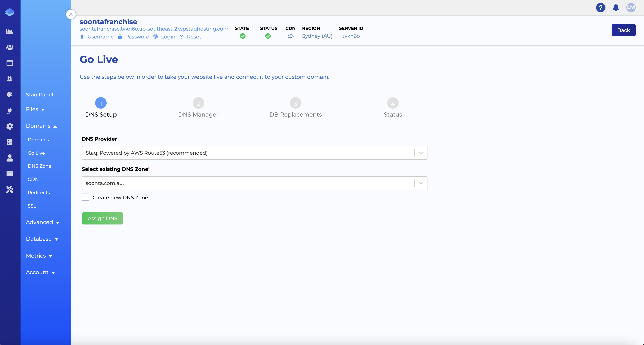Click the soonta.com.au. zone value

[x=105, y=183]
